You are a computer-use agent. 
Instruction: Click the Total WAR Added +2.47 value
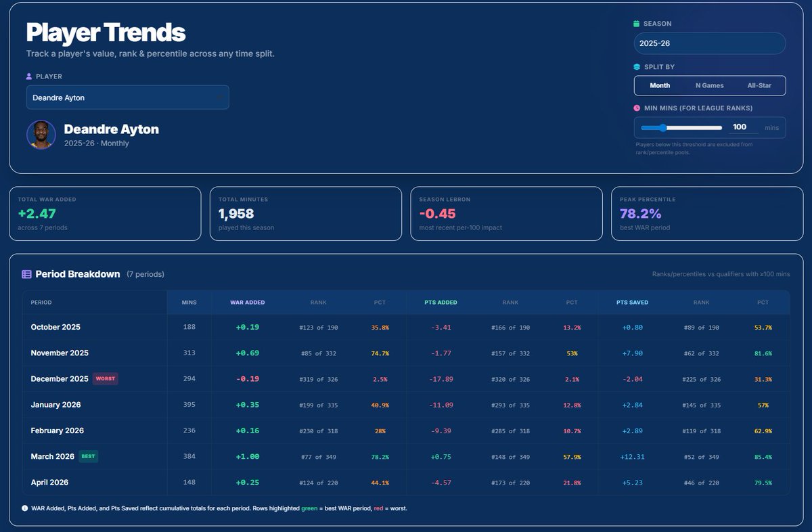[x=37, y=213]
